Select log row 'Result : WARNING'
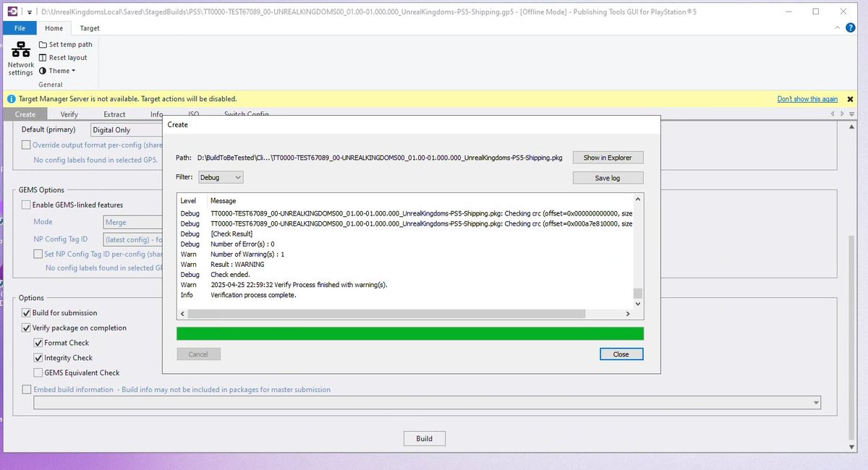This screenshot has width=868, height=470. [x=405, y=265]
